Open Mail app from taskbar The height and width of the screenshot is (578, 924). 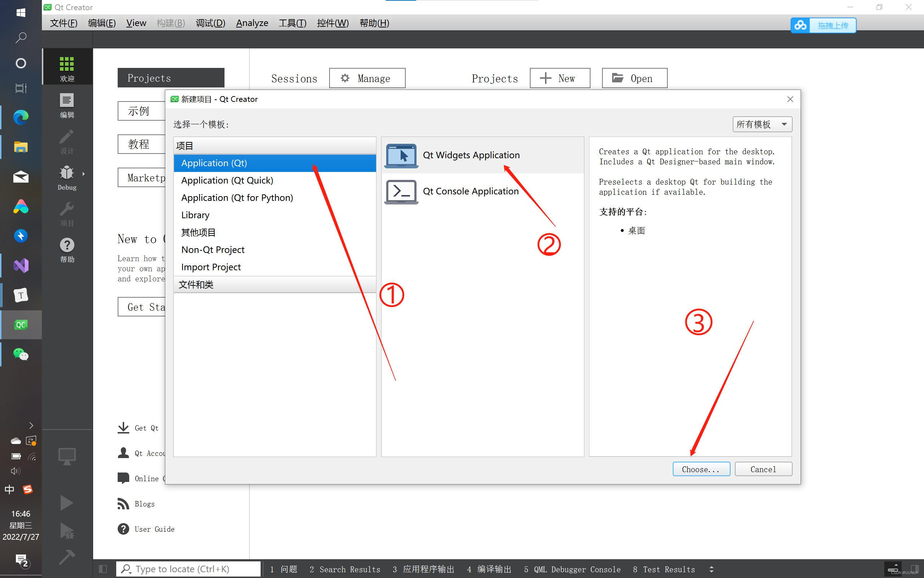coord(21,177)
